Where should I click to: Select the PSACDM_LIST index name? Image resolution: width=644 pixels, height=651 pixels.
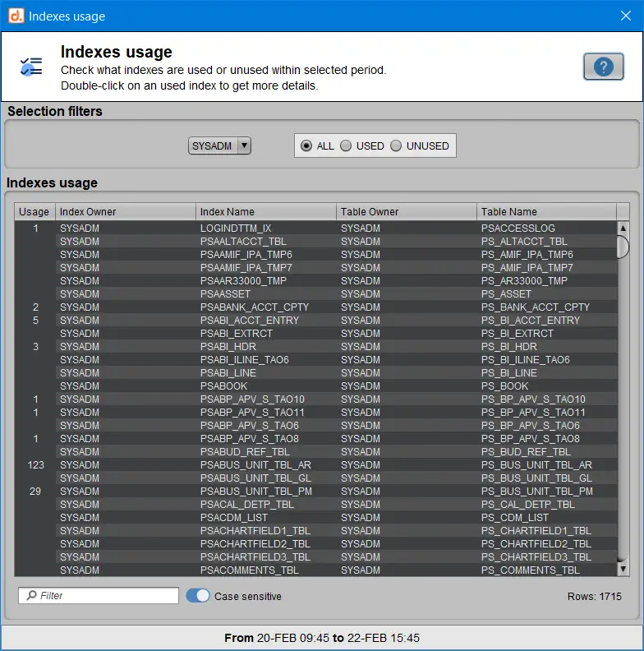coord(234,517)
